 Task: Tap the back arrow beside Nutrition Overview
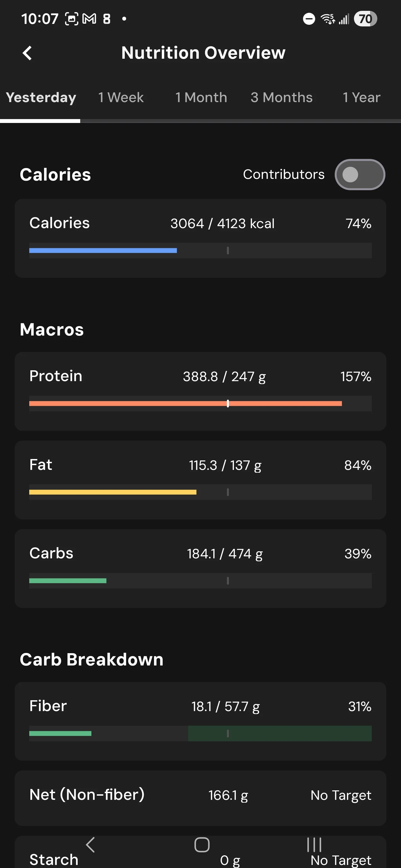click(27, 53)
